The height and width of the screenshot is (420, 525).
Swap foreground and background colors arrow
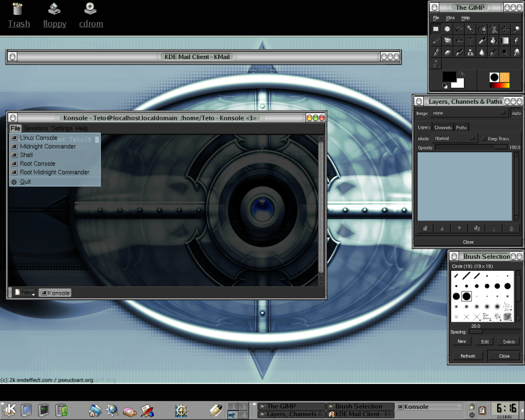462,74
